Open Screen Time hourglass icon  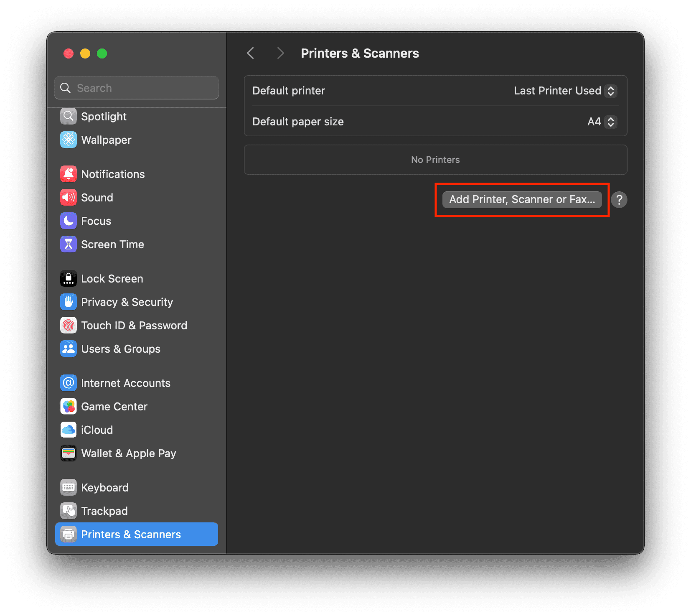[x=69, y=244]
